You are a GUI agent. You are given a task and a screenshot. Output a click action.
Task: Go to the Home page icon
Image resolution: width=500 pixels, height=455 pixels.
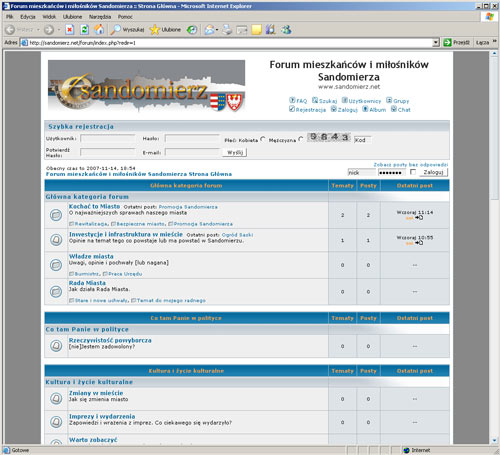coord(99,30)
